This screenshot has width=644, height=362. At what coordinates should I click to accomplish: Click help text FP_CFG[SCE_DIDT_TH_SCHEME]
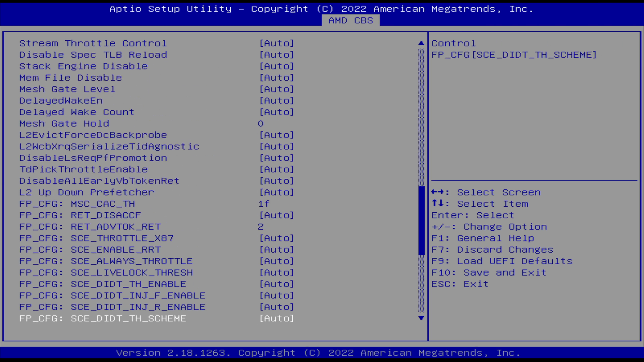pyautogui.click(x=514, y=55)
